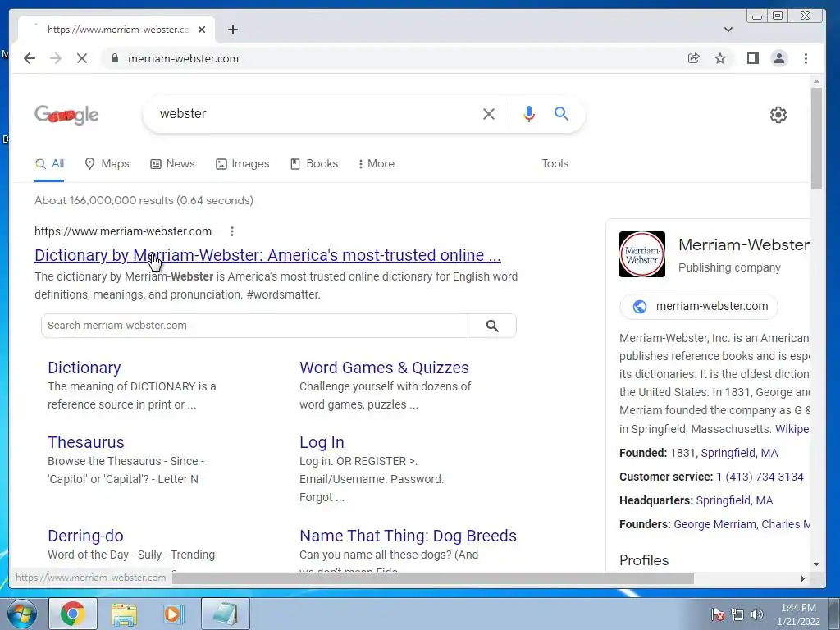Viewport: 840px width, 630px height.
Task: Start voice search with the microphone icon
Action: [529, 113]
